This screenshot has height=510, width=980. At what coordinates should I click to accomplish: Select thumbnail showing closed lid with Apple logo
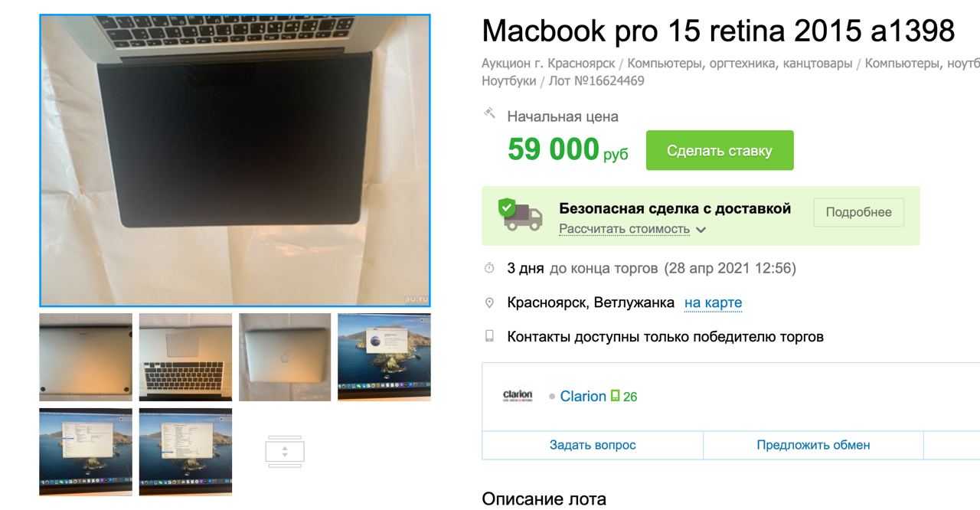pos(285,357)
